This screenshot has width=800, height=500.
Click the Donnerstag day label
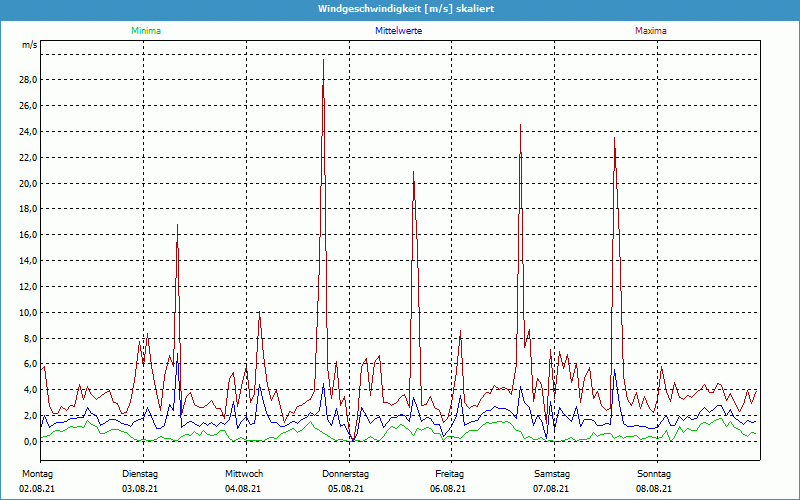345,474
